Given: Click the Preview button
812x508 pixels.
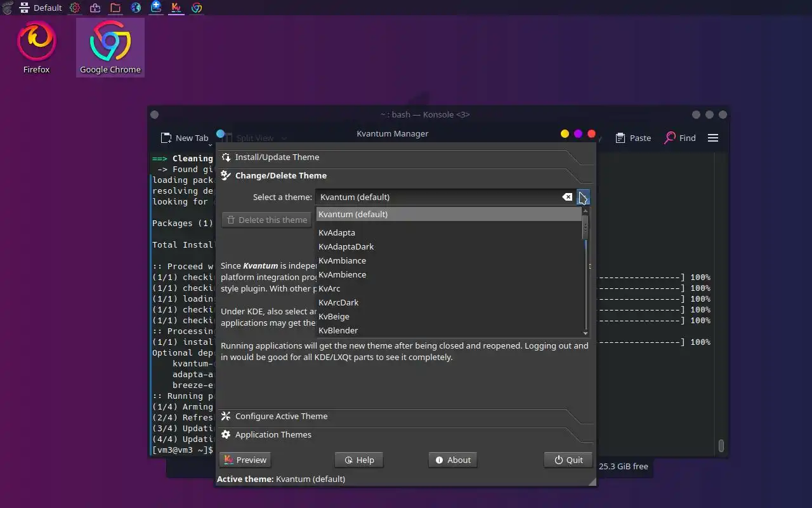Looking at the screenshot, I should (x=245, y=460).
